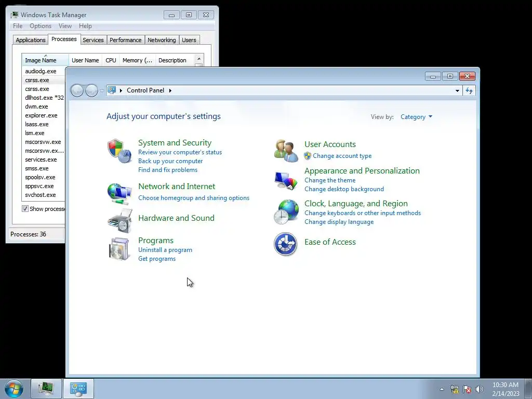This screenshot has width=532, height=399.
Task: Click Change display language link
Action: click(339, 222)
